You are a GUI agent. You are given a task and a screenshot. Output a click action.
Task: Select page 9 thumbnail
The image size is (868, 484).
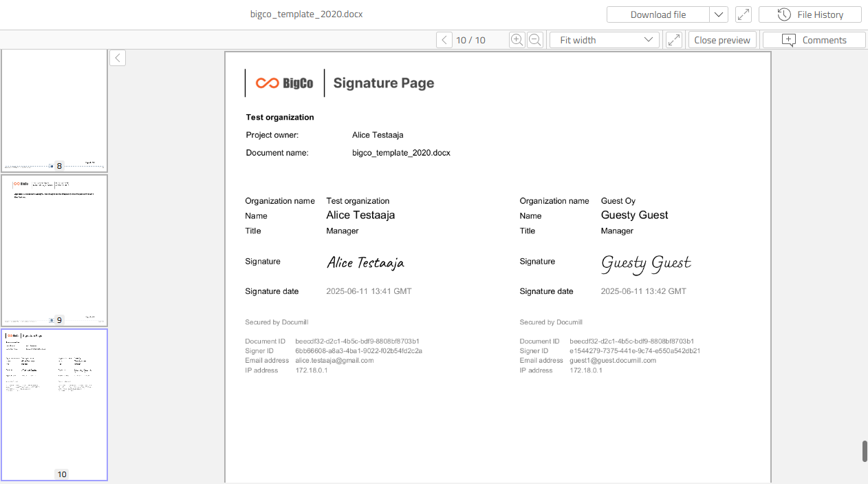point(54,251)
